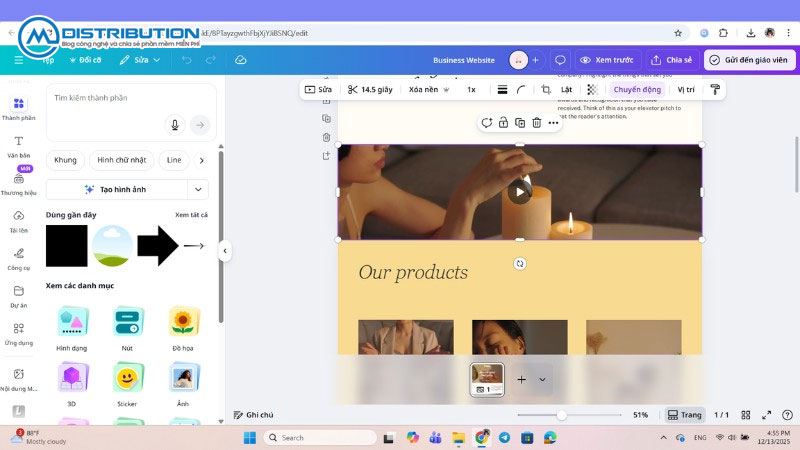Click Xem trước preview button
This screenshot has width=800, height=450.
[x=607, y=60]
